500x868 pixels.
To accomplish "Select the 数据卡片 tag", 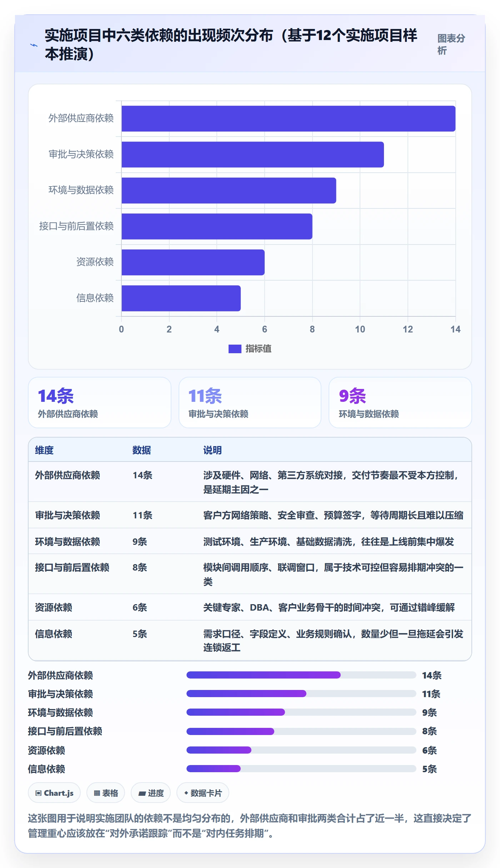I will [203, 793].
